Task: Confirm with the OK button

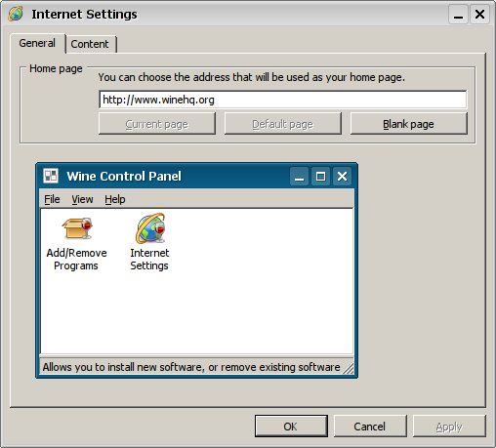Action: pyautogui.click(x=291, y=427)
